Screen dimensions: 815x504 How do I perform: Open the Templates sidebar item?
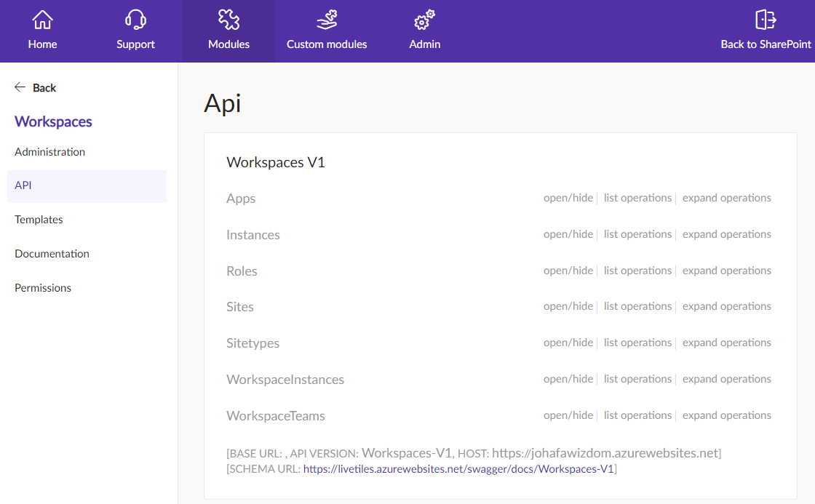39,220
